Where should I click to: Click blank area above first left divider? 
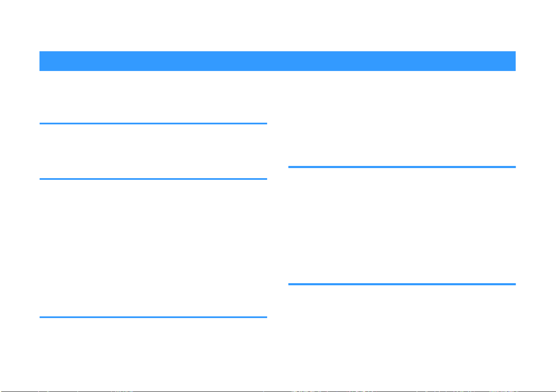(153, 97)
